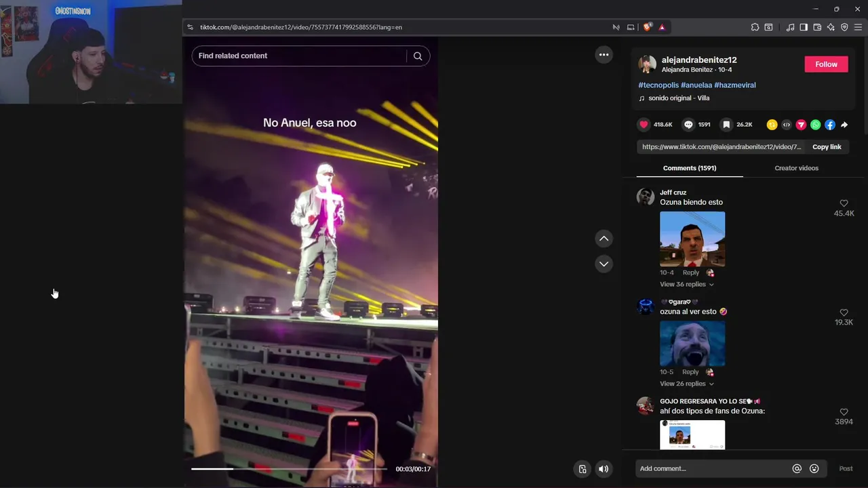Open alejandrabenitez12's avatar
The width and height of the screenshot is (868, 488).
647,64
